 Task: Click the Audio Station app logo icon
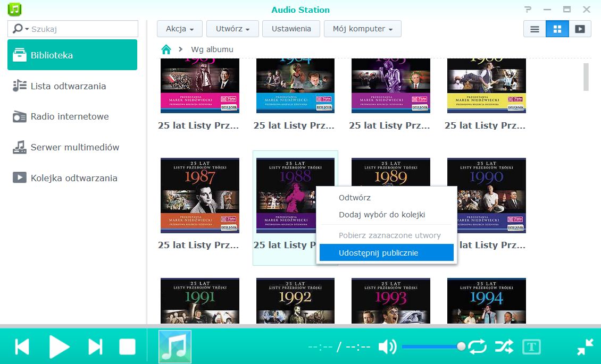(14, 9)
